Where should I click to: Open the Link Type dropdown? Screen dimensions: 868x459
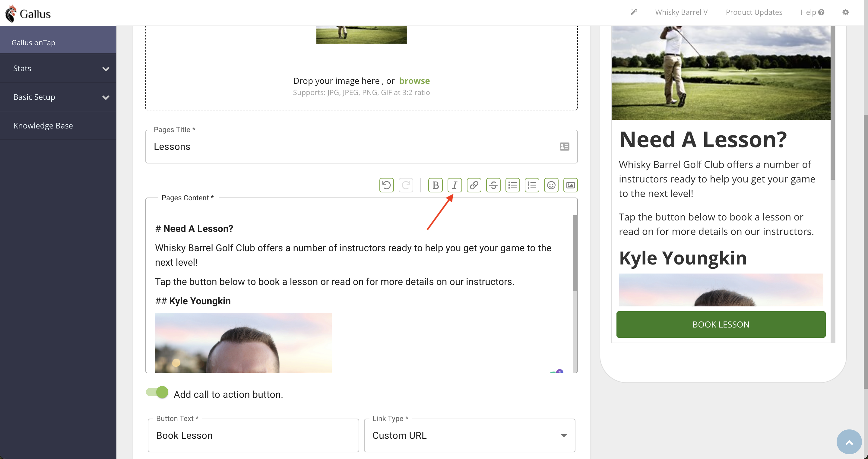[x=469, y=435]
